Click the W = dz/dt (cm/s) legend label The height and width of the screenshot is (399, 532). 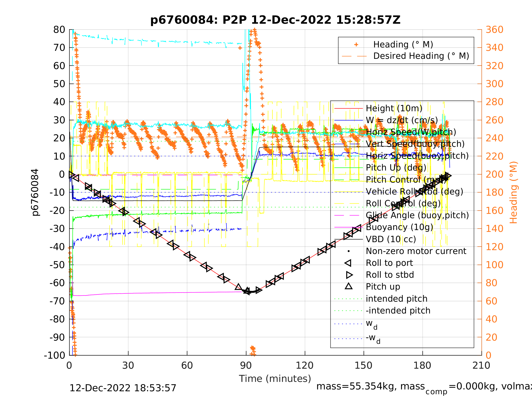[x=402, y=120]
